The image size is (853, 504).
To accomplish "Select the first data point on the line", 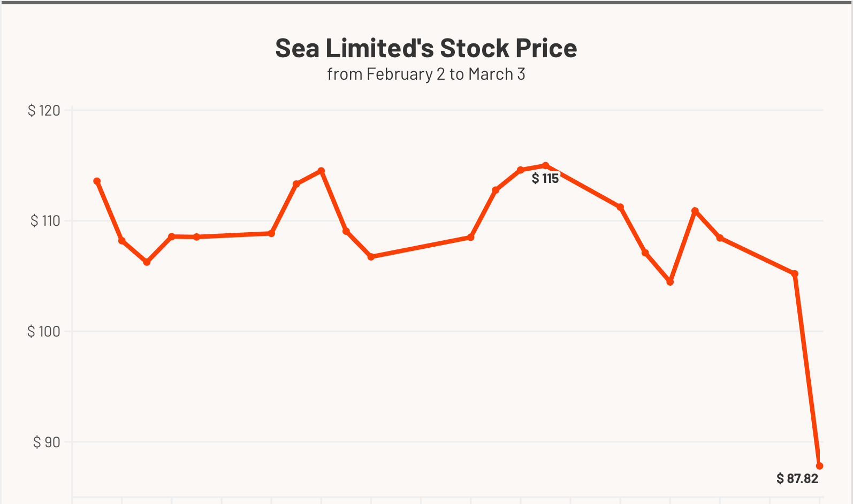I will pos(97,181).
